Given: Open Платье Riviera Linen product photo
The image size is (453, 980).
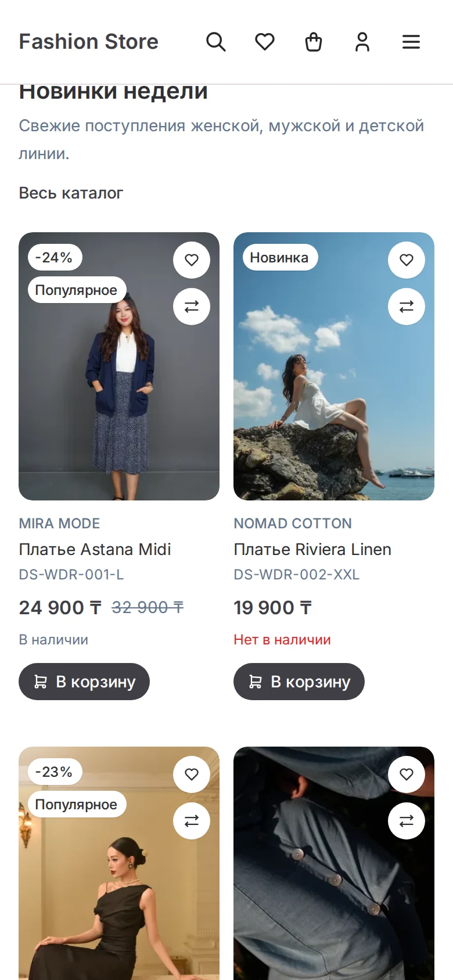Looking at the screenshot, I should [x=334, y=366].
